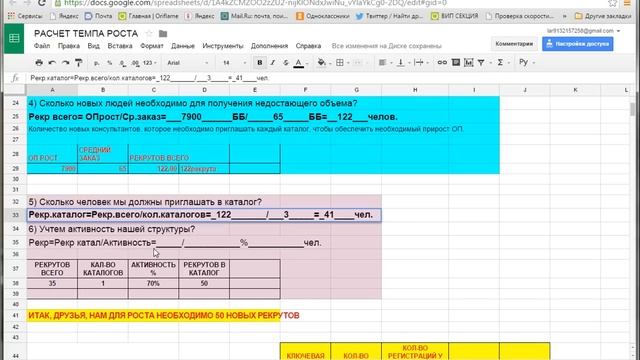Open the account email dropdown
The width and height of the screenshot is (640, 360).
click(x=584, y=31)
